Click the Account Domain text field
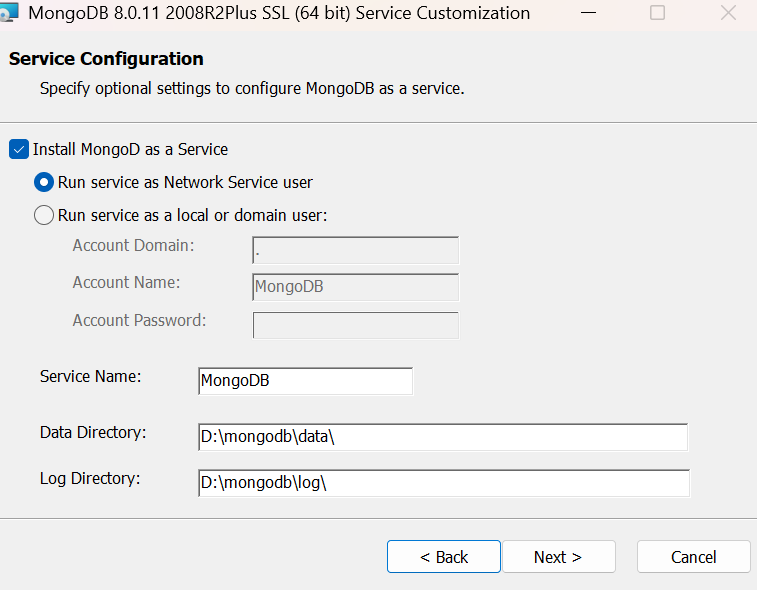This screenshot has height=590, width=757. 356,250
